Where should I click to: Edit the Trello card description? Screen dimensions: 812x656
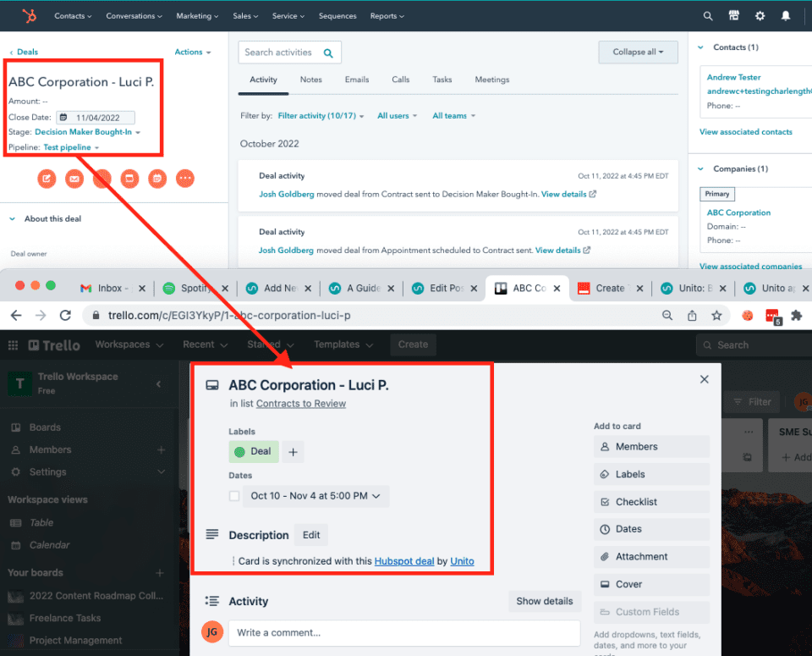point(310,534)
